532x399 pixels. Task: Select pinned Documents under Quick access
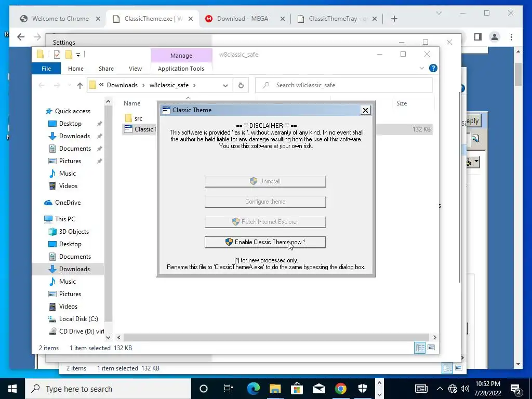[x=75, y=149]
